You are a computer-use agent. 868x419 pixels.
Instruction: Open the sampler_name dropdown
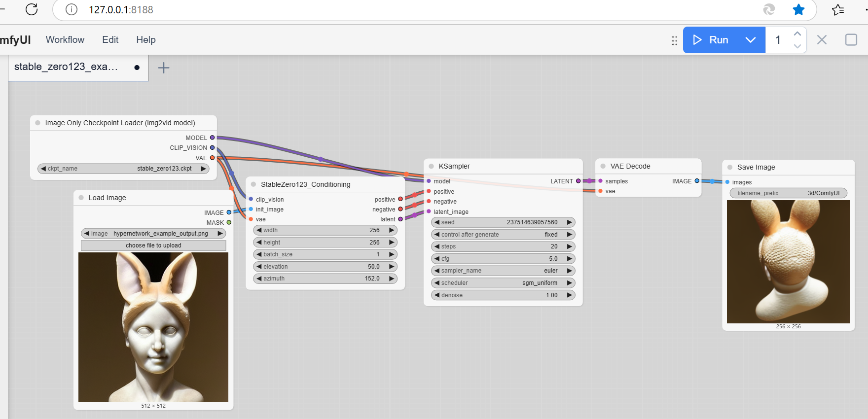(503, 271)
